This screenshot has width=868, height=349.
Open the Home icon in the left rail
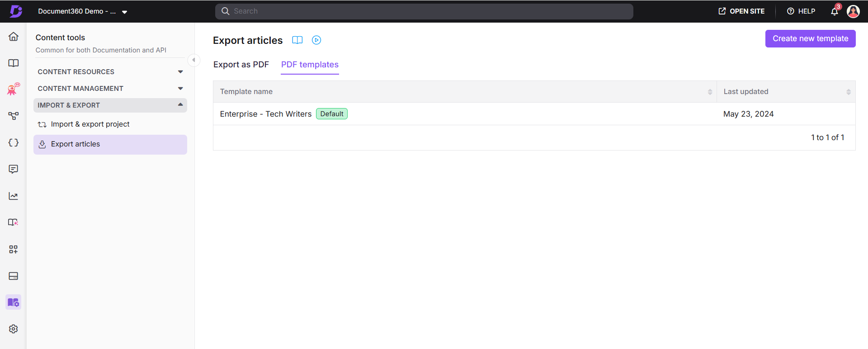(x=14, y=37)
